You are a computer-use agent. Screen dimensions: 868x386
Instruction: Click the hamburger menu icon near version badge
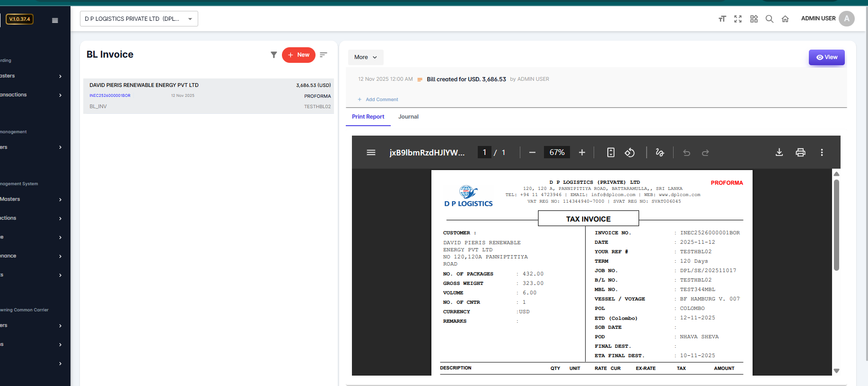[x=55, y=20]
